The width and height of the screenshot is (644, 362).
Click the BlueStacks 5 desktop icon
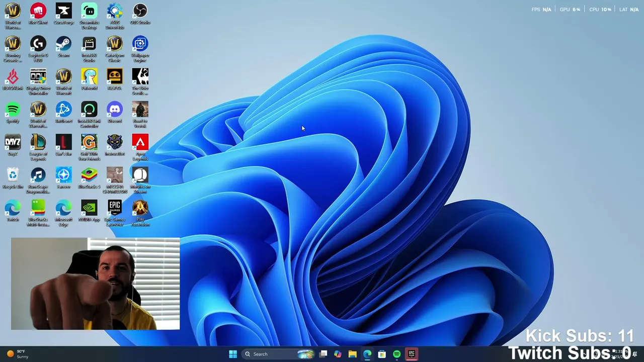pos(89,178)
